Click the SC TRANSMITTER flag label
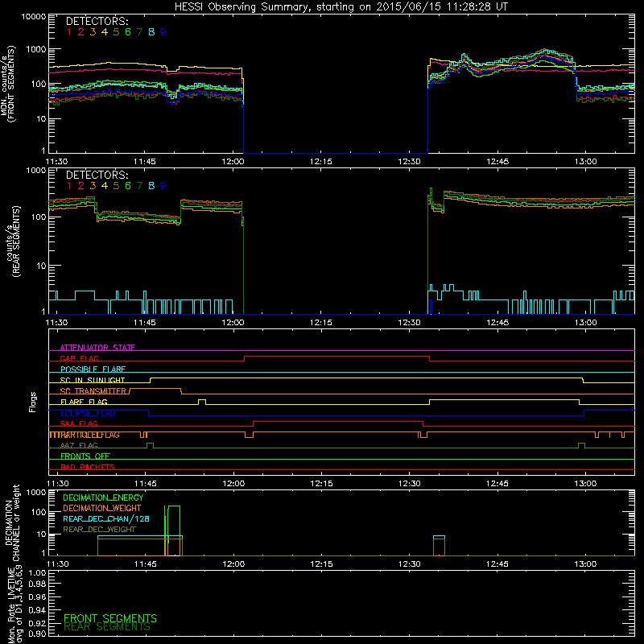The height and width of the screenshot is (644, 644). pos(93,391)
